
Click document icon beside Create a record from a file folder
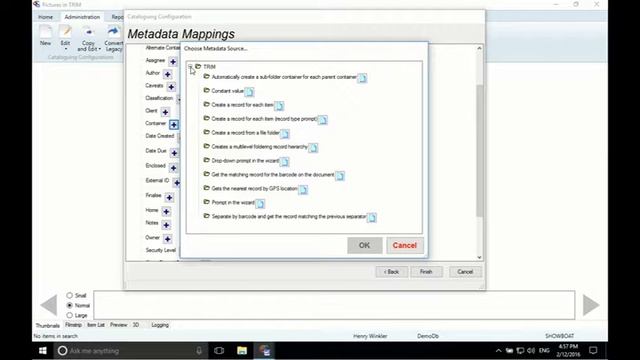[x=285, y=134]
